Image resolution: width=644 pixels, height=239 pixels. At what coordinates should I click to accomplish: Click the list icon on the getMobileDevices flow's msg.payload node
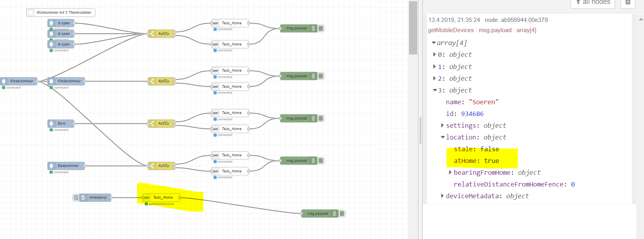tap(334, 214)
